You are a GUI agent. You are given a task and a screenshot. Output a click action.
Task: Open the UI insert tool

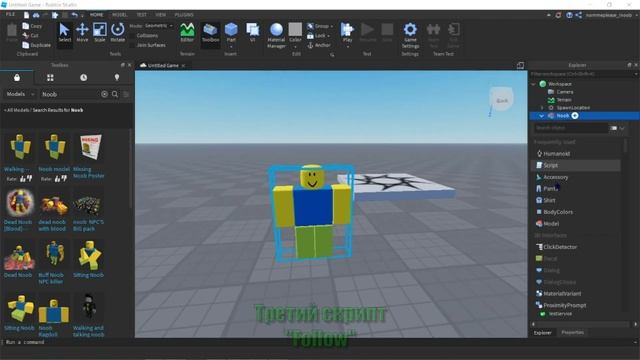point(253,33)
